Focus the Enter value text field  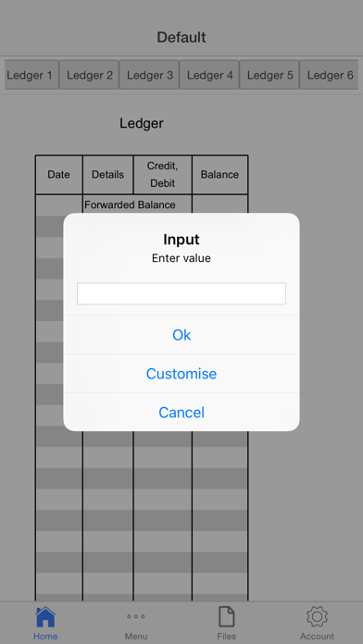(181, 293)
